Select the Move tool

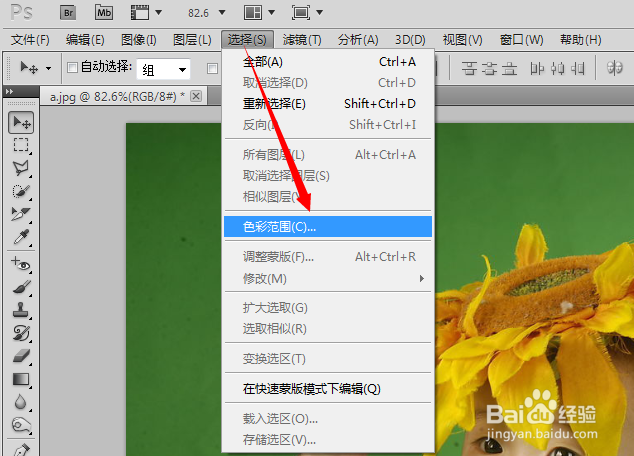(21, 122)
